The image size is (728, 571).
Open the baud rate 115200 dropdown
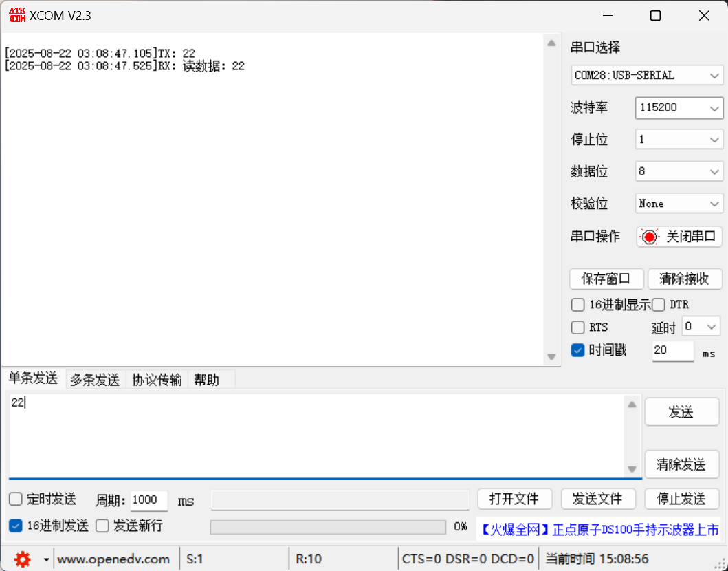pyautogui.click(x=679, y=108)
